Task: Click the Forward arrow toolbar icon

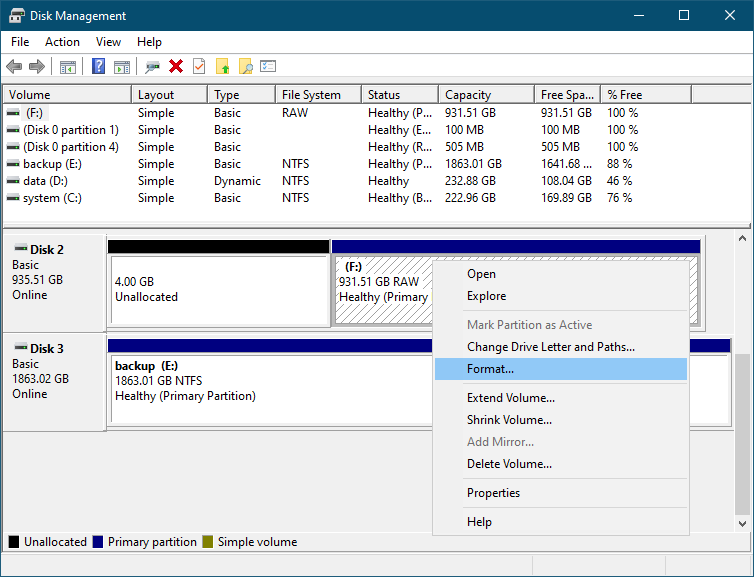Action: pos(37,66)
